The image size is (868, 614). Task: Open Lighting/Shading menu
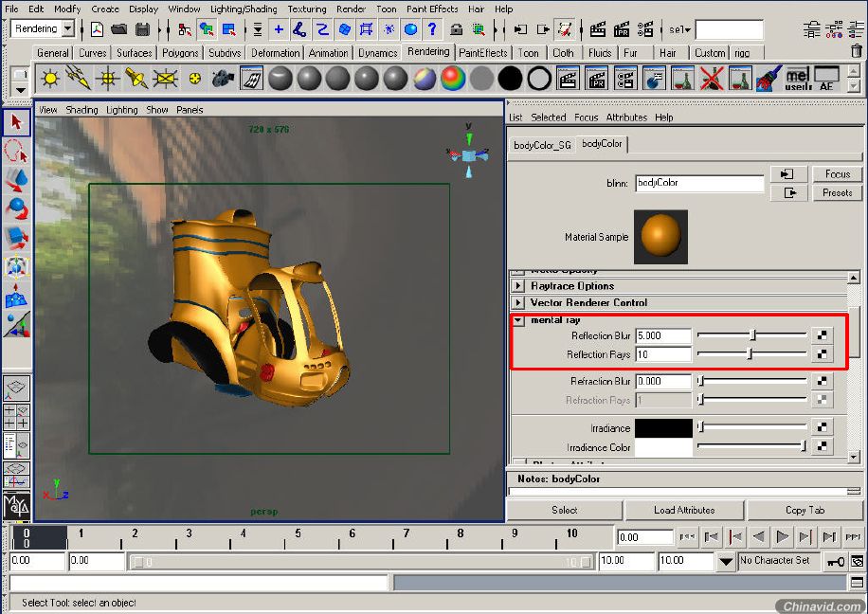coord(244,9)
